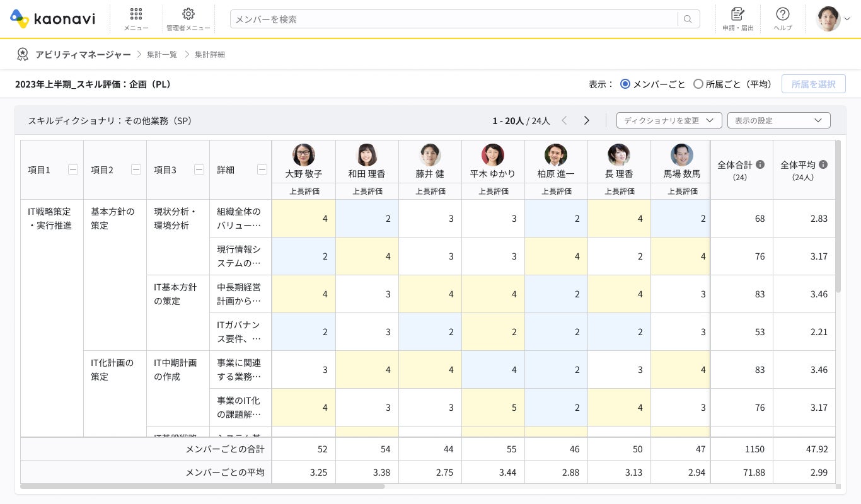This screenshot has height=504, width=861.
Task: Open the ディクショナリを変更 dropdown
Action: pyautogui.click(x=669, y=120)
